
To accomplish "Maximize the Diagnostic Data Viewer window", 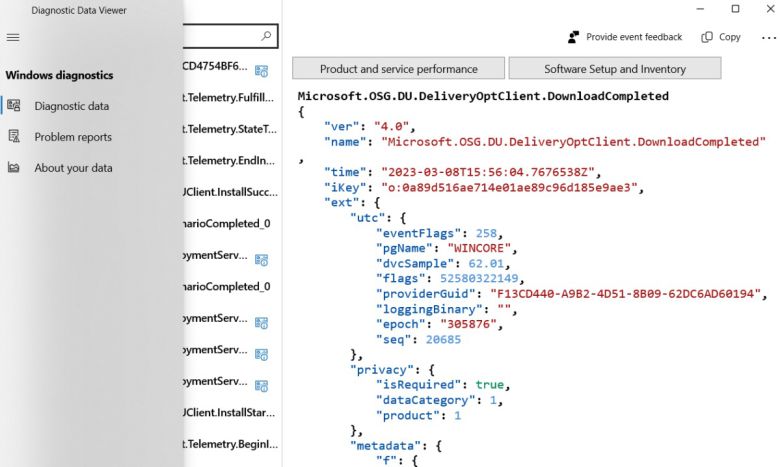I will [735, 10].
